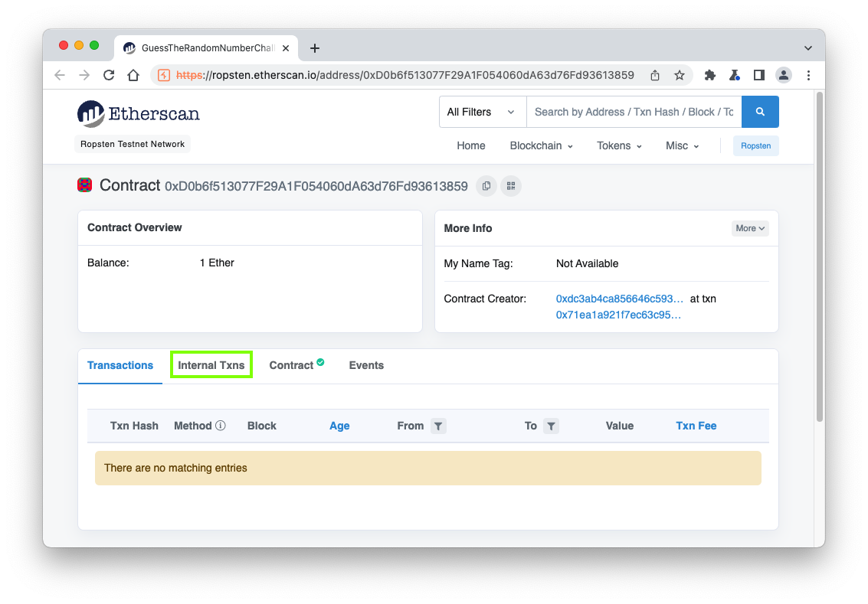
Task: Click the browser forward arrow
Action: coord(84,75)
